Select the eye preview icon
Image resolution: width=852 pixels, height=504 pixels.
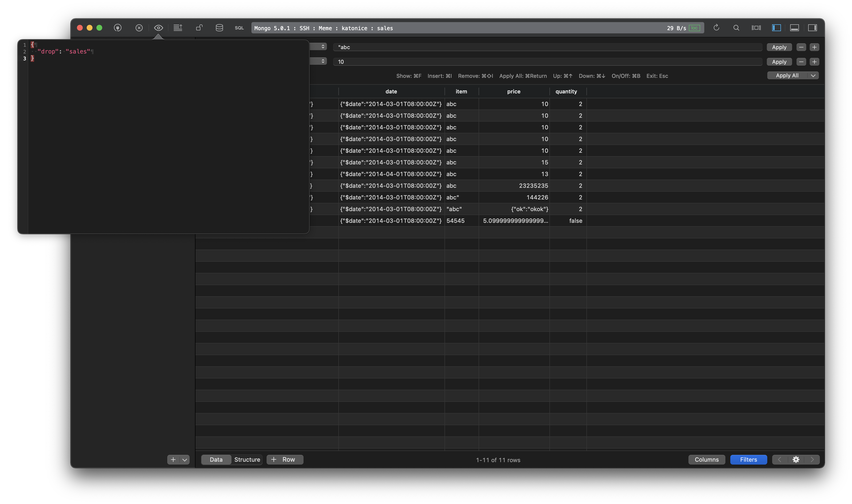(158, 28)
